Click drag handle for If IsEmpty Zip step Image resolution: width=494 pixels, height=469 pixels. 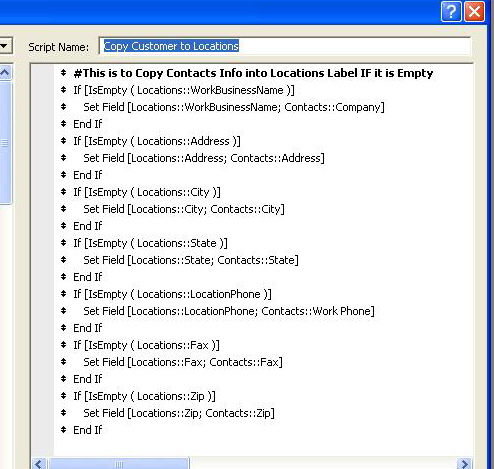[x=64, y=396]
